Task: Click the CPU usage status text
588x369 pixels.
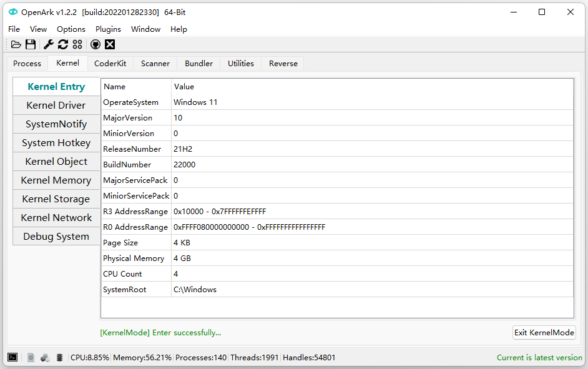Action: (90, 358)
